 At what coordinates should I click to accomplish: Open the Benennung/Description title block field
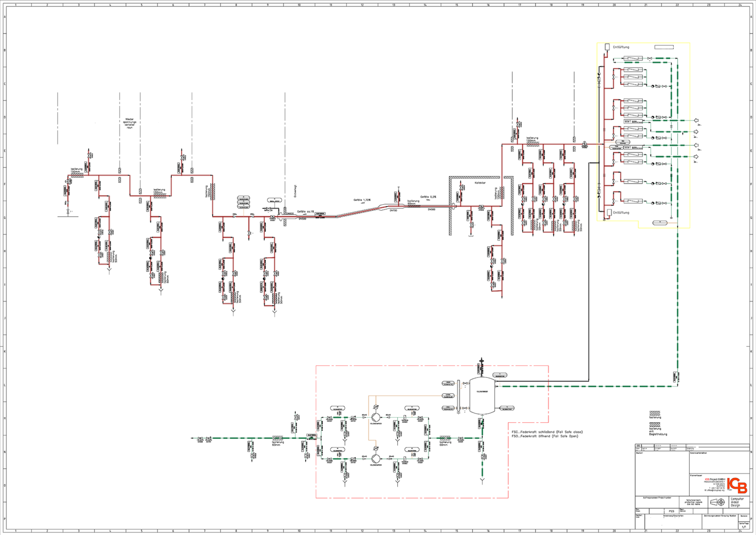pyautogui.click(x=673, y=520)
